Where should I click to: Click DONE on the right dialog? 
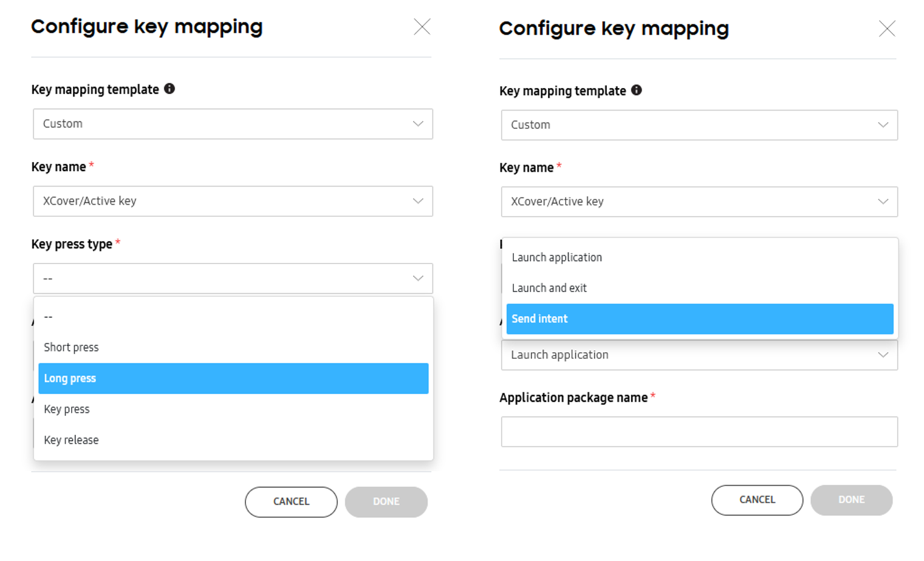click(x=851, y=500)
